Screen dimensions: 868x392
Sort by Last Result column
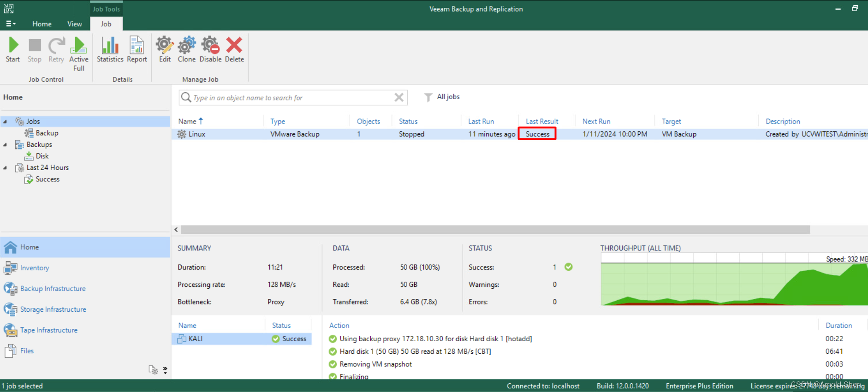tap(542, 121)
